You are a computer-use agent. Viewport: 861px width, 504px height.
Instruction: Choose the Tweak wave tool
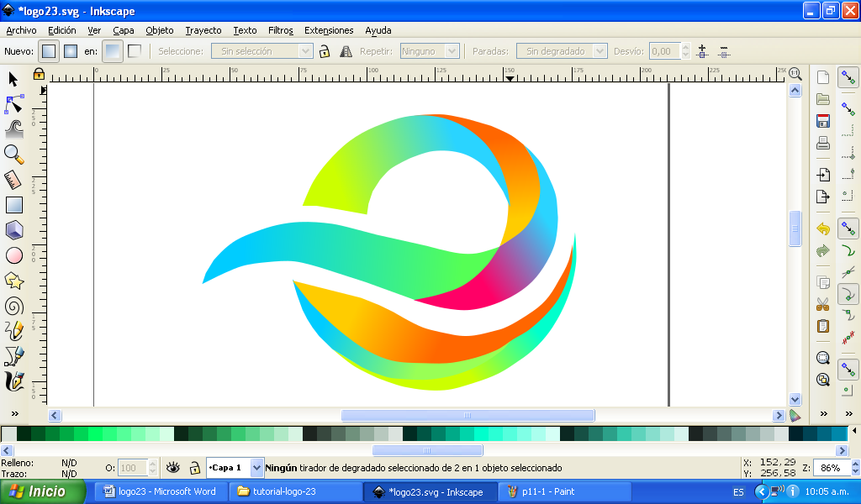[13, 129]
